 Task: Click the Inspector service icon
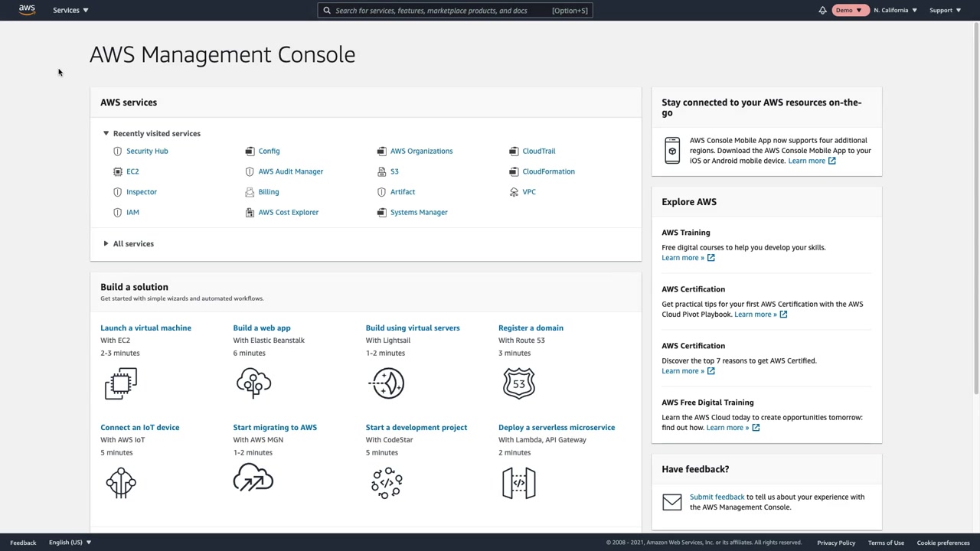[x=117, y=192]
